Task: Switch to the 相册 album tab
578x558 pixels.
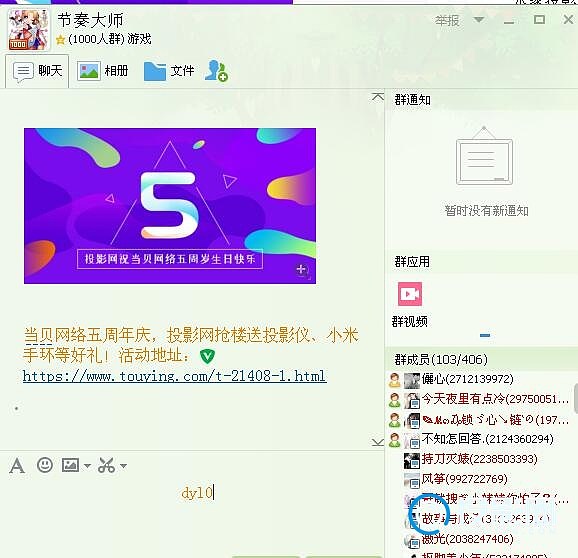Action: 102,70
